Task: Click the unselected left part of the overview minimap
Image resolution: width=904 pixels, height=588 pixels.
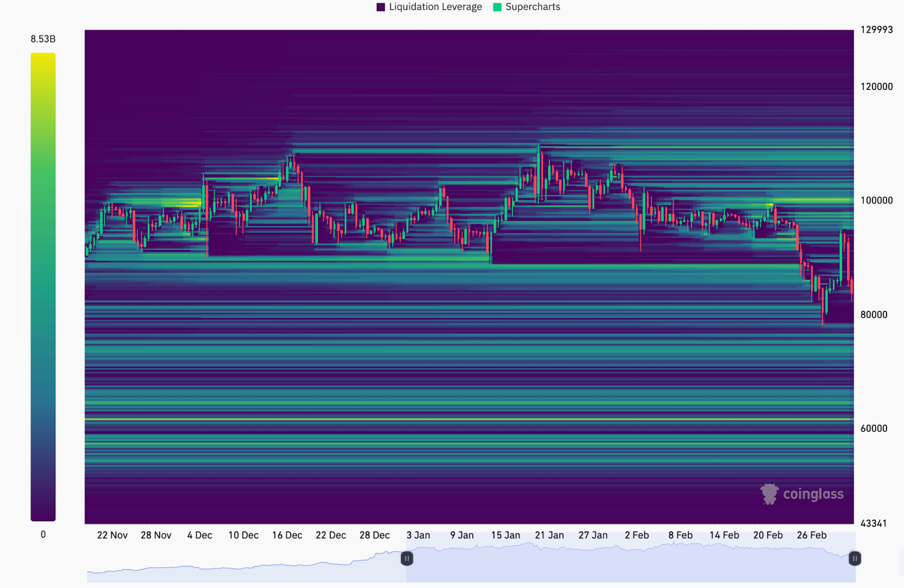Action: coord(246,570)
